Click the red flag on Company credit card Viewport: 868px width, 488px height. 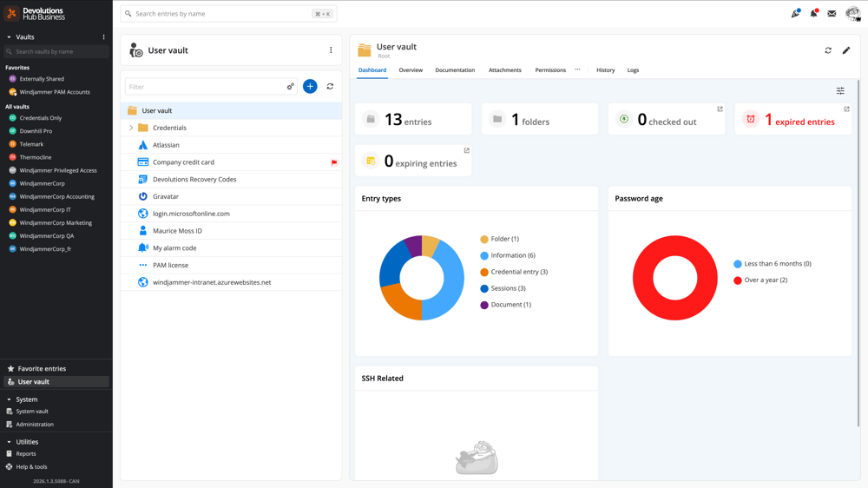click(x=334, y=162)
